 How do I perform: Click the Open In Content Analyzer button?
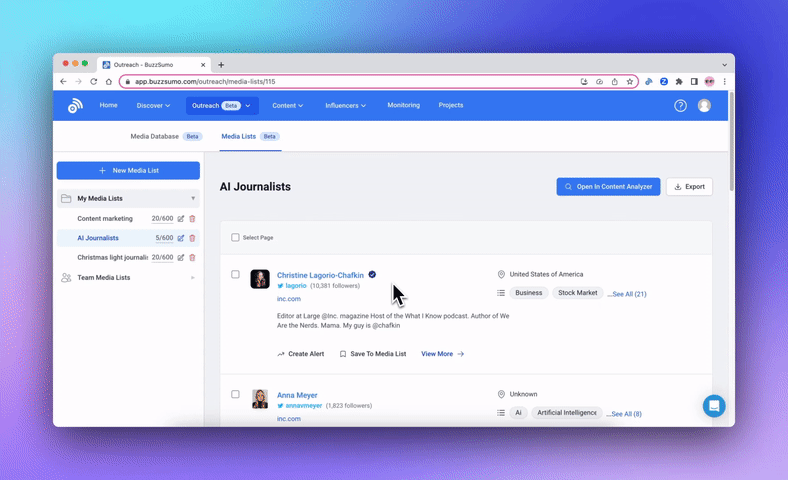pos(608,187)
